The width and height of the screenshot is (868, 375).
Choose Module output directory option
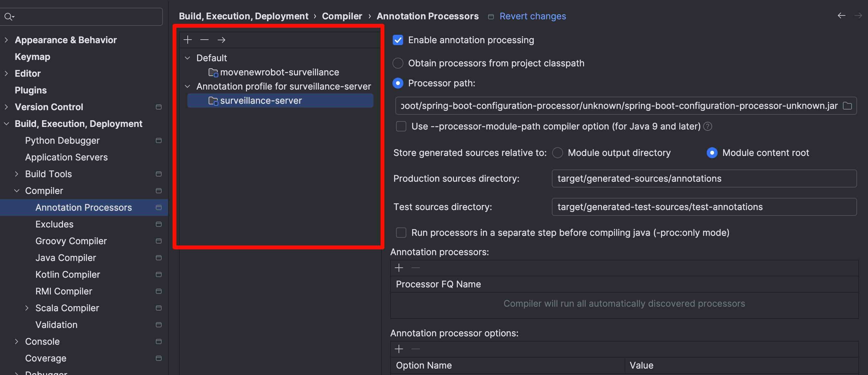558,153
